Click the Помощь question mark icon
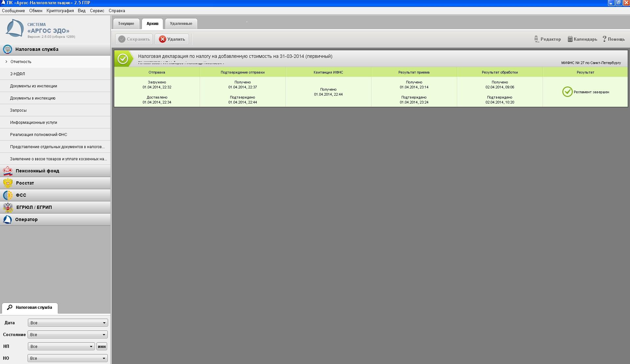630x364 pixels. coord(604,39)
